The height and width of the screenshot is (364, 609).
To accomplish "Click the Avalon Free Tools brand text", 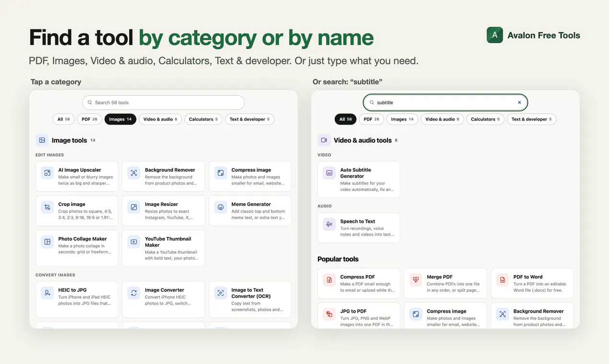I will [544, 35].
